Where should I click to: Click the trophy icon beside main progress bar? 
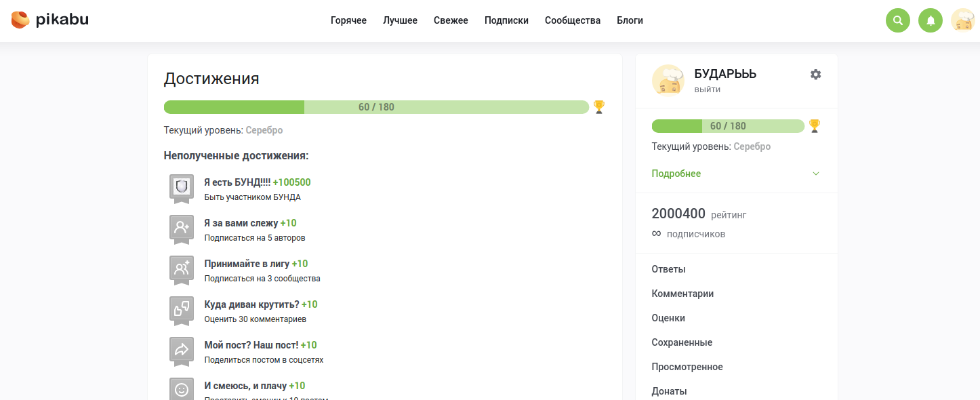599,107
